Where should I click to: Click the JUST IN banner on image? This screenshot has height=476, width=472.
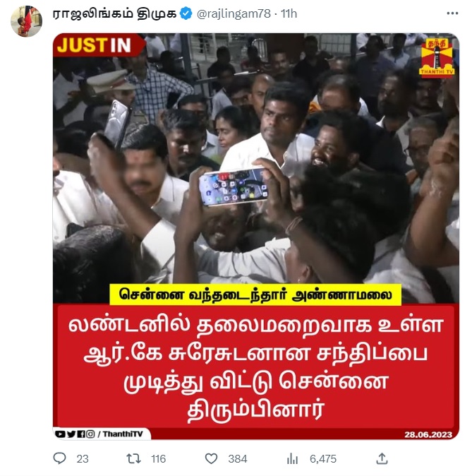(97, 45)
